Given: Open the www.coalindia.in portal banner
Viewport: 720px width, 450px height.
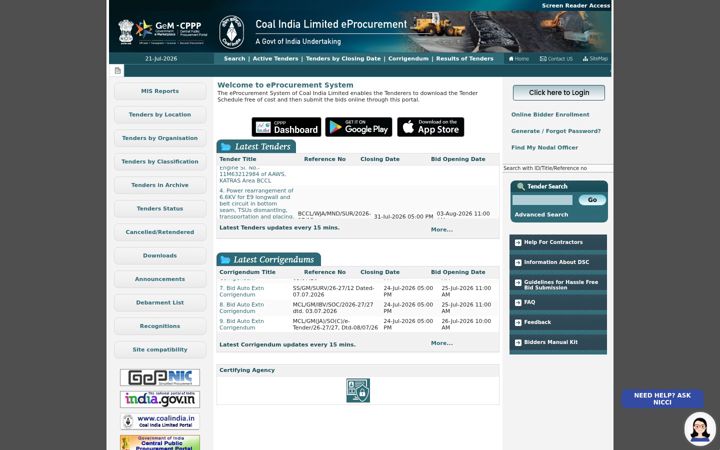Looking at the screenshot, I should (160, 421).
